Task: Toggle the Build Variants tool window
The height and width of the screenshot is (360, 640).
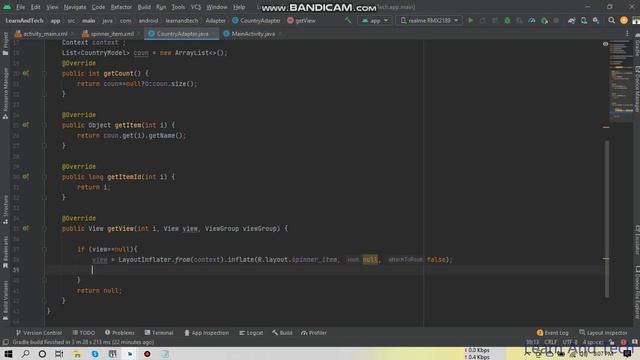Action: [5, 300]
